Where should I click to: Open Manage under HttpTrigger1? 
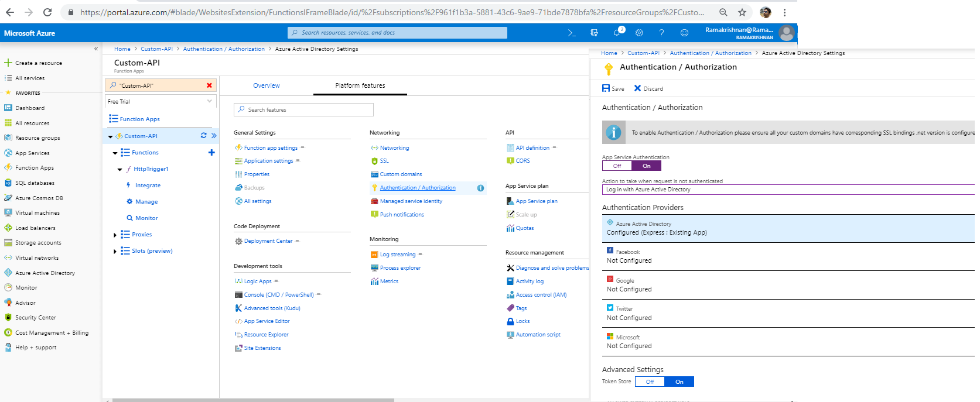coord(146,201)
